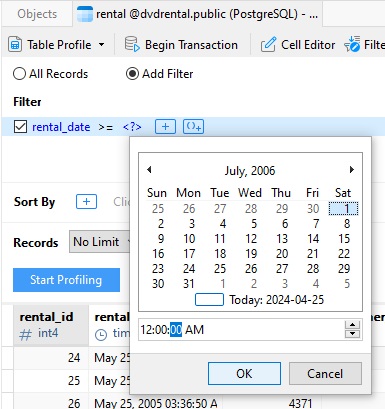Select the row with rental_id 25
The image size is (385, 409).
tap(74, 381)
